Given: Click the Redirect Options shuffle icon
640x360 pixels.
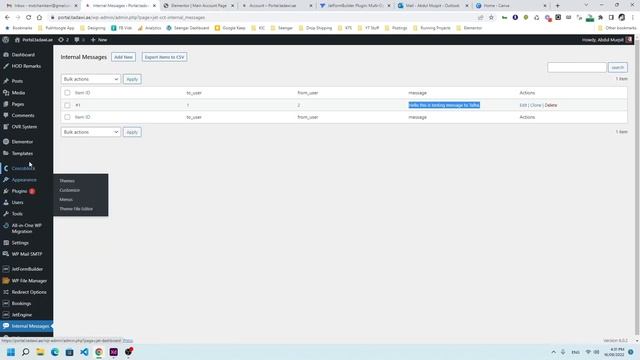Looking at the screenshot, I should [6, 292].
